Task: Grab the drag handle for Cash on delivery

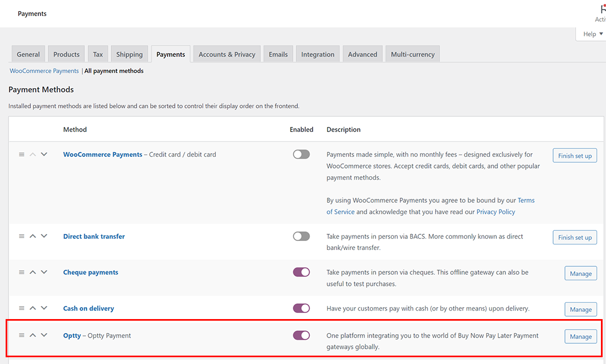Action: click(x=21, y=308)
